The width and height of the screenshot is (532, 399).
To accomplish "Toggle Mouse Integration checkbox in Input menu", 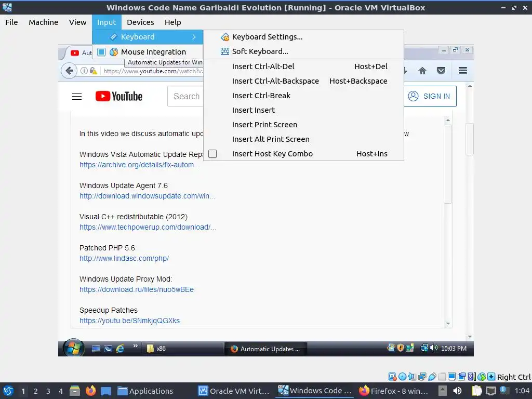I will pos(101,52).
